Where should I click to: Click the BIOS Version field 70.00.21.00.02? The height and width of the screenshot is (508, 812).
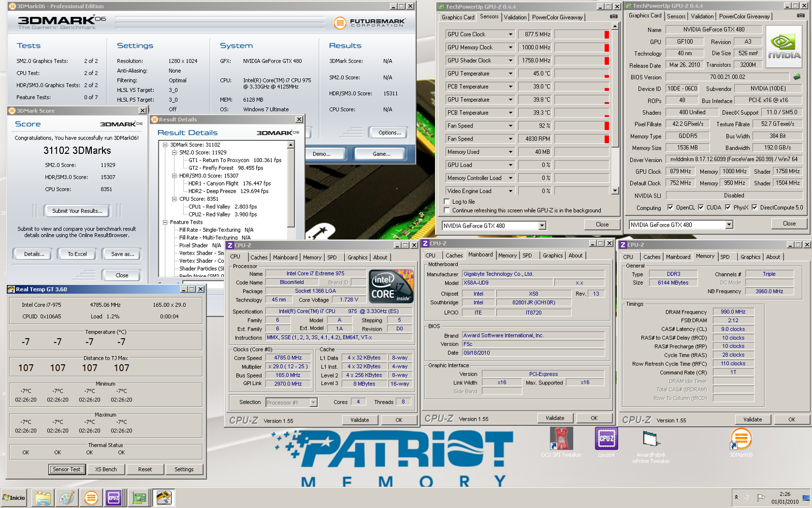click(727, 77)
